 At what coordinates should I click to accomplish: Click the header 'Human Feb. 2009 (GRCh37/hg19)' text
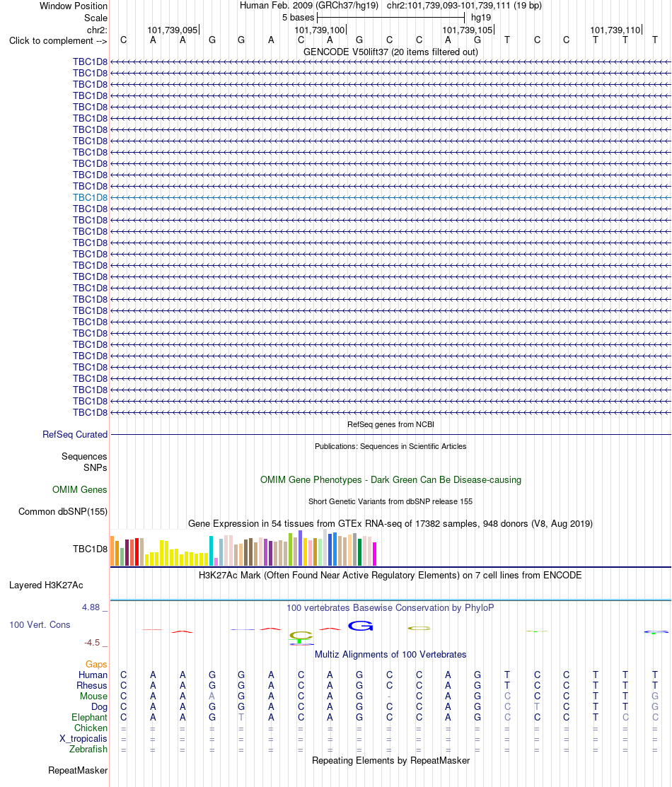tap(309, 6)
